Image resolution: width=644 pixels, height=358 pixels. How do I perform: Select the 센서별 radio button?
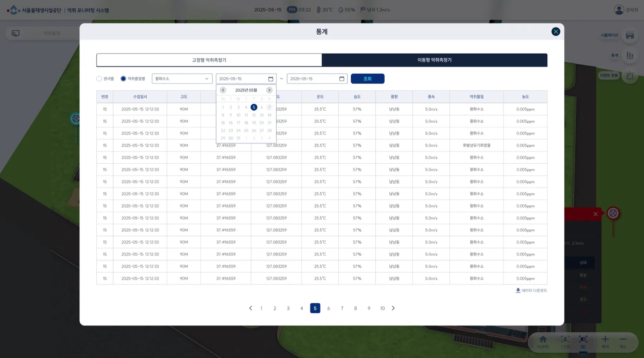pos(99,79)
